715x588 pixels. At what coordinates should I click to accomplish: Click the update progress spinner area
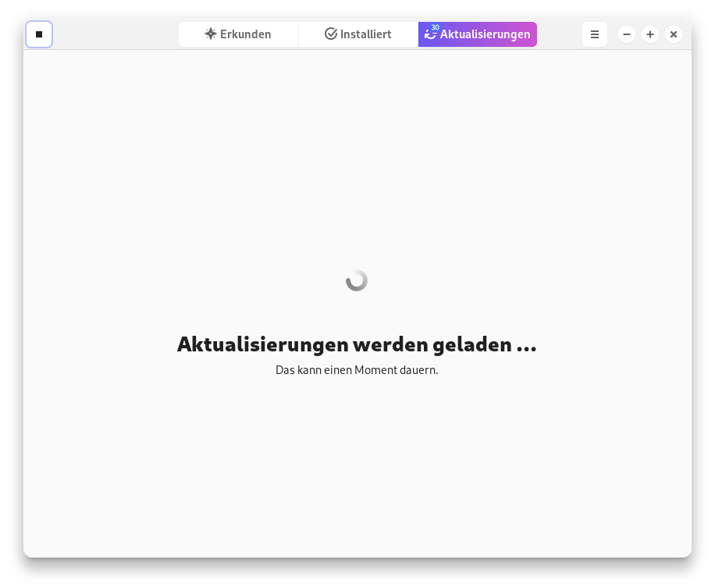357,280
